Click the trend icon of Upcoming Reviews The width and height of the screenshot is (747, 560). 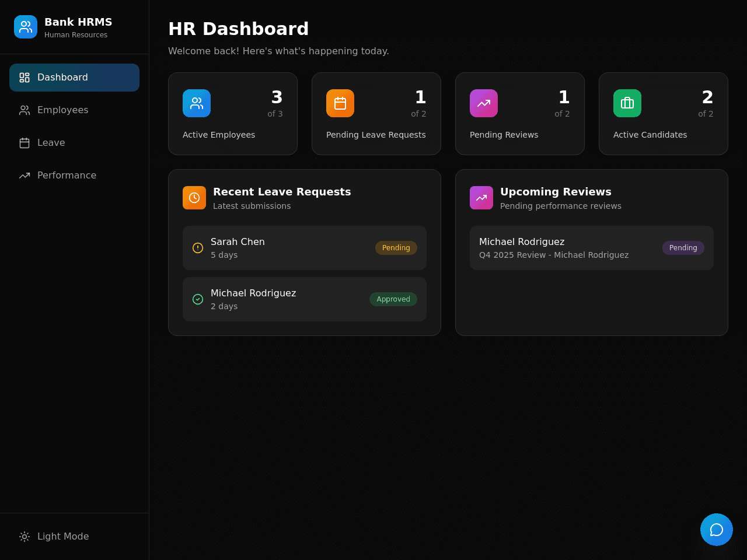(481, 198)
